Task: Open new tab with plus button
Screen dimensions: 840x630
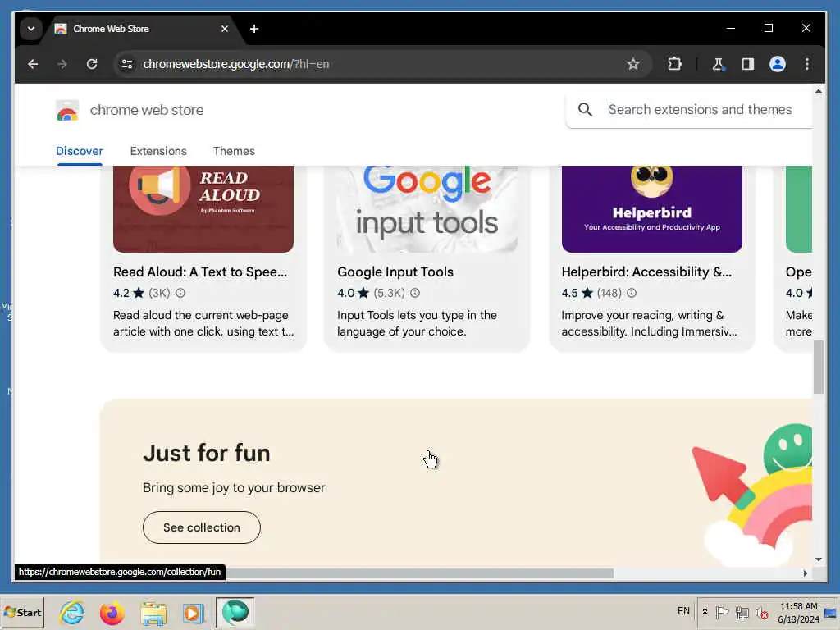Action: click(x=254, y=29)
